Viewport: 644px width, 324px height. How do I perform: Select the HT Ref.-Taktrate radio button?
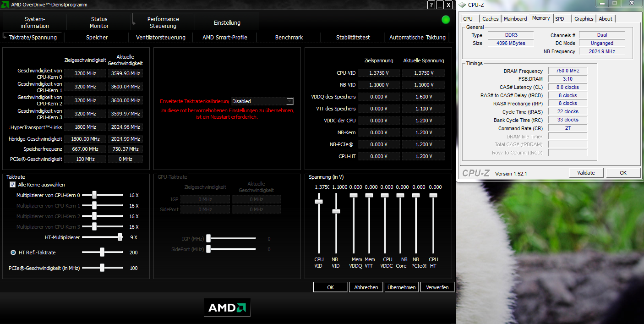[x=13, y=253]
